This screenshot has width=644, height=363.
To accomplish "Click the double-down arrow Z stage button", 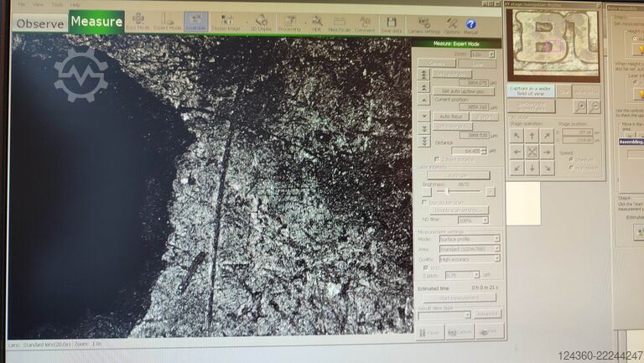I will coord(423,129).
